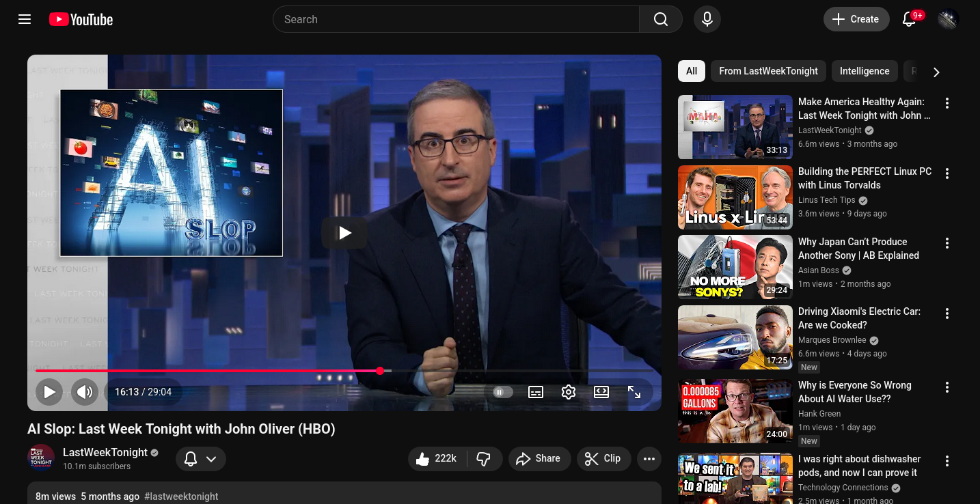Show more filter chips with arrow
980x504 pixels.
[x=936, y=72]
